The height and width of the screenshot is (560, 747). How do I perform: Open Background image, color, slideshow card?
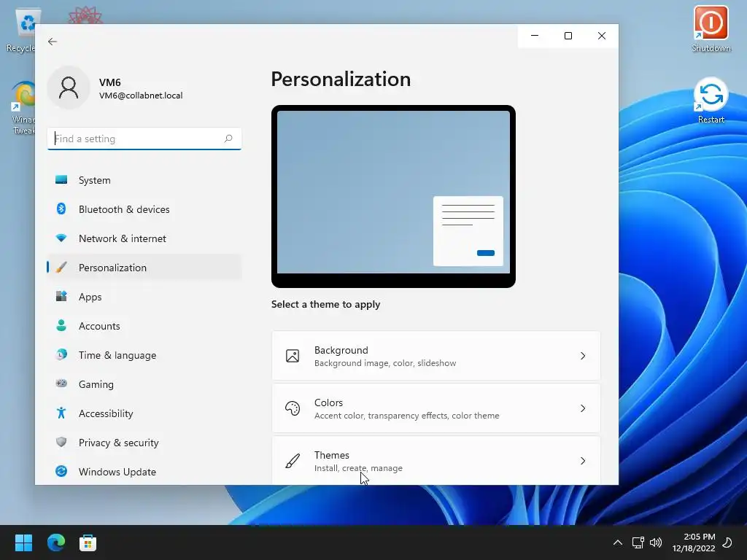[436, 356]
